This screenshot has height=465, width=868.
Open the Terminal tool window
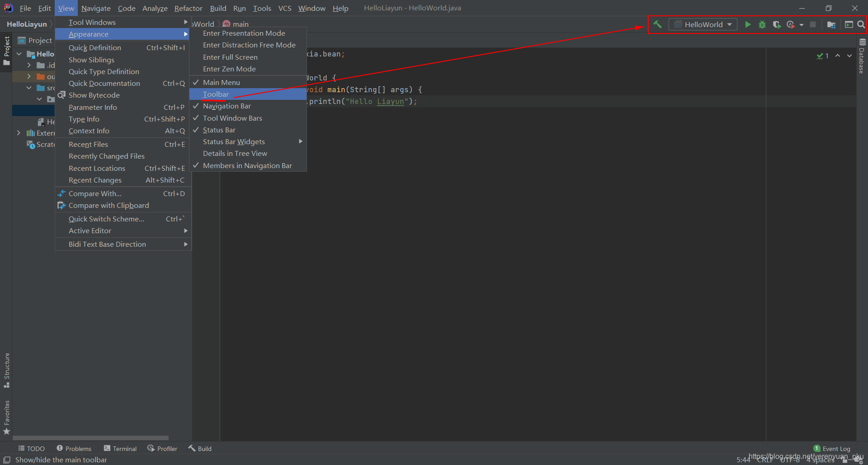(x=120, y=448)
